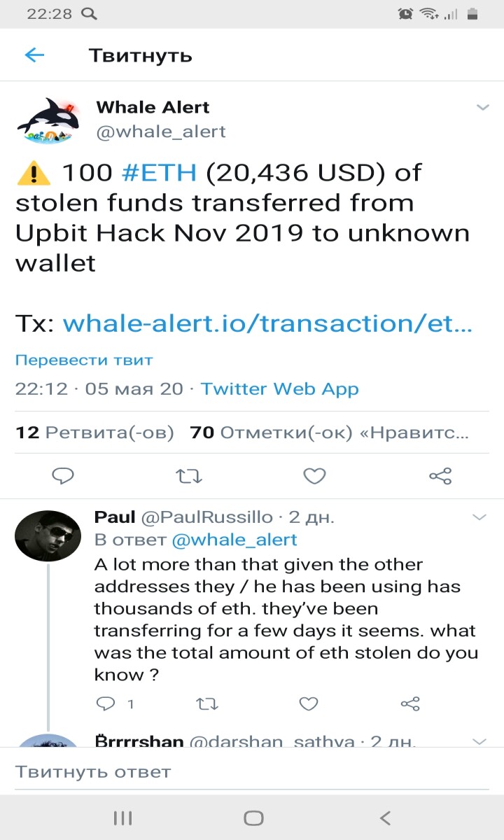This screenshot has width=504, height=840.
Task: Retweet the Whale Alert tweet
Action: pyautogui.click(x=188, y=477)
